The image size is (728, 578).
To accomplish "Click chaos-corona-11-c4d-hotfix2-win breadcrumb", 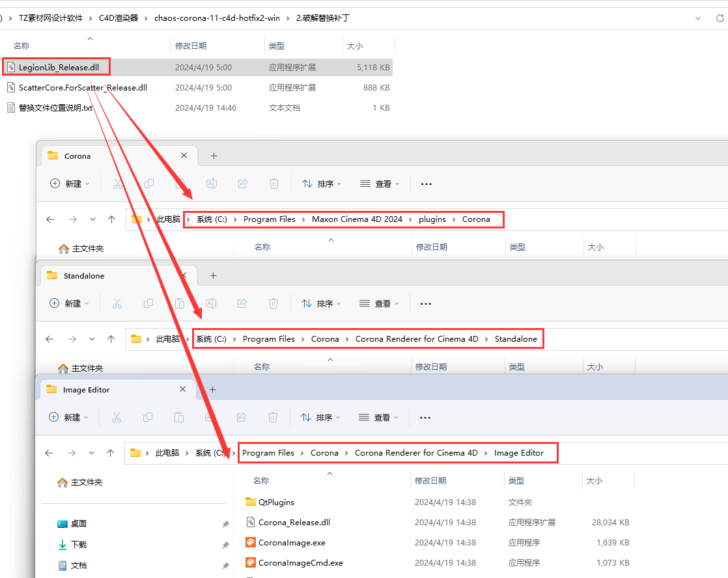I will tap(217, 18).
